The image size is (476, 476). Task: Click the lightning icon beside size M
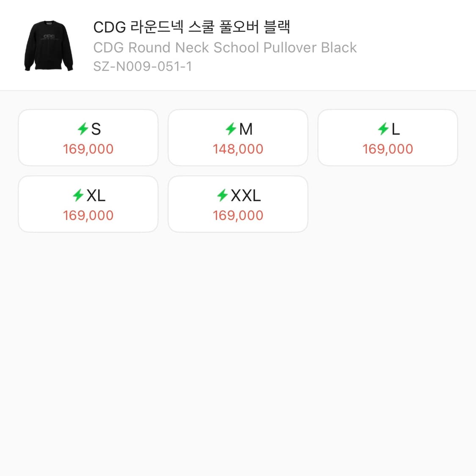230,129
